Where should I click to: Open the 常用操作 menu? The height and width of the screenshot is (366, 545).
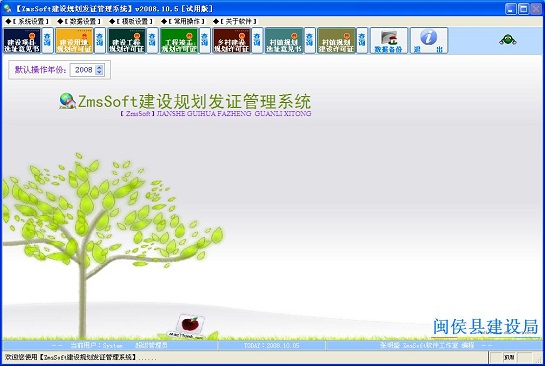click(184, 22)
